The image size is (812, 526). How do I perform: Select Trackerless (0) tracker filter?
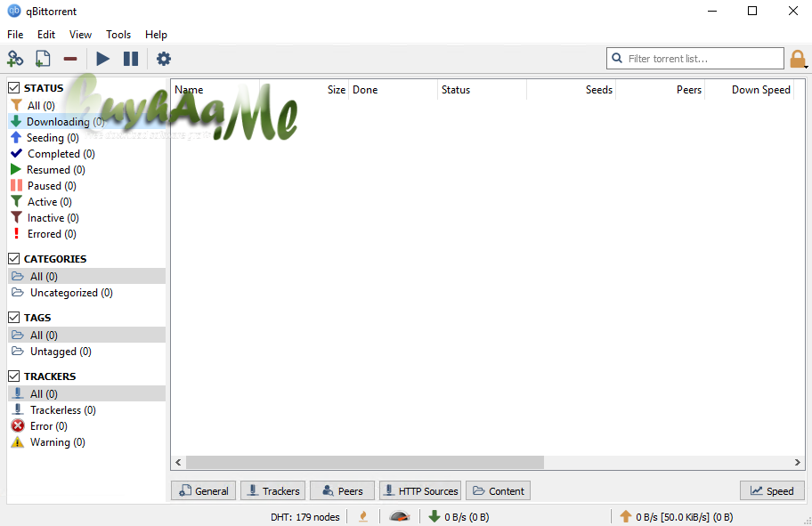tap(87, 410)
